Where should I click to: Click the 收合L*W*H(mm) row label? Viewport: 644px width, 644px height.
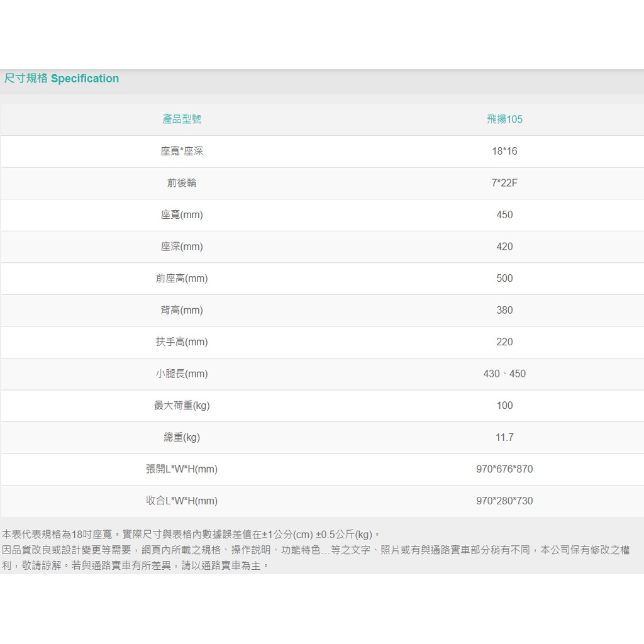tap(182, 501)
